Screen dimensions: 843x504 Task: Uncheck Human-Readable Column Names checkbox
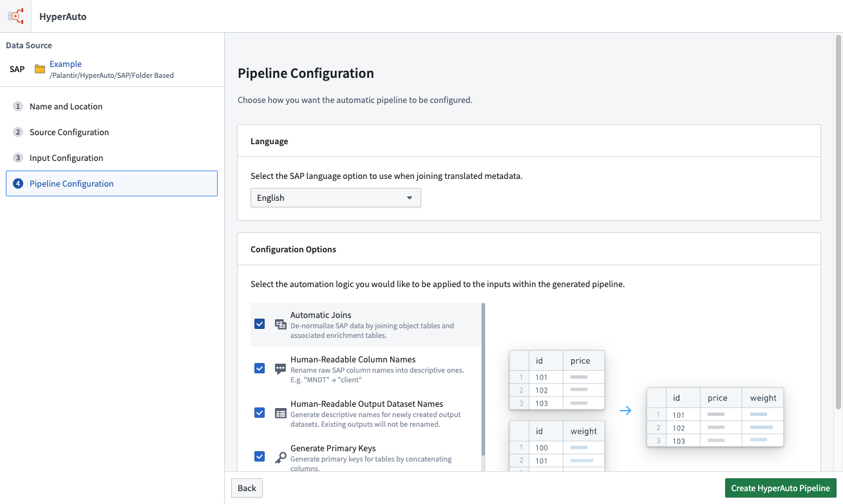pyautogui.click(x=260, y=368)
